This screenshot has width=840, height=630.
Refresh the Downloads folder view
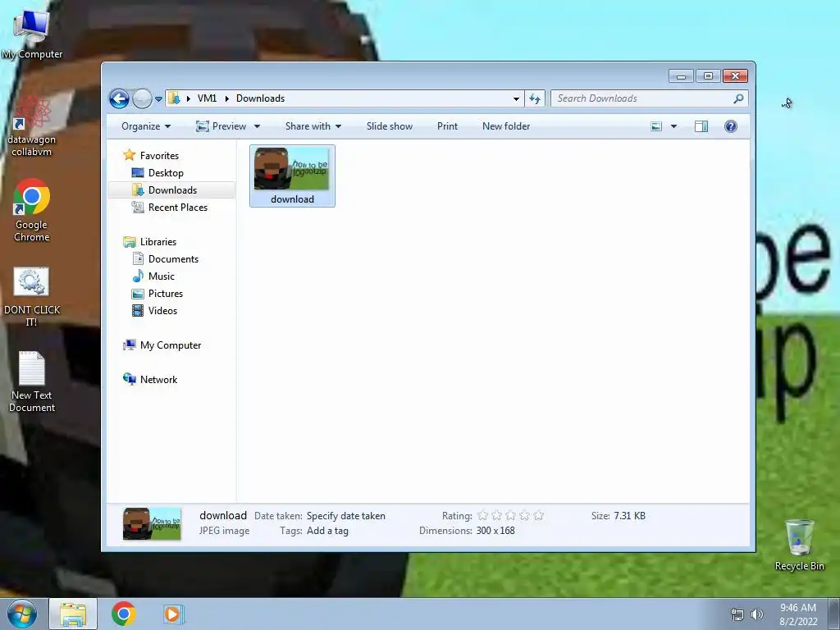535,98
